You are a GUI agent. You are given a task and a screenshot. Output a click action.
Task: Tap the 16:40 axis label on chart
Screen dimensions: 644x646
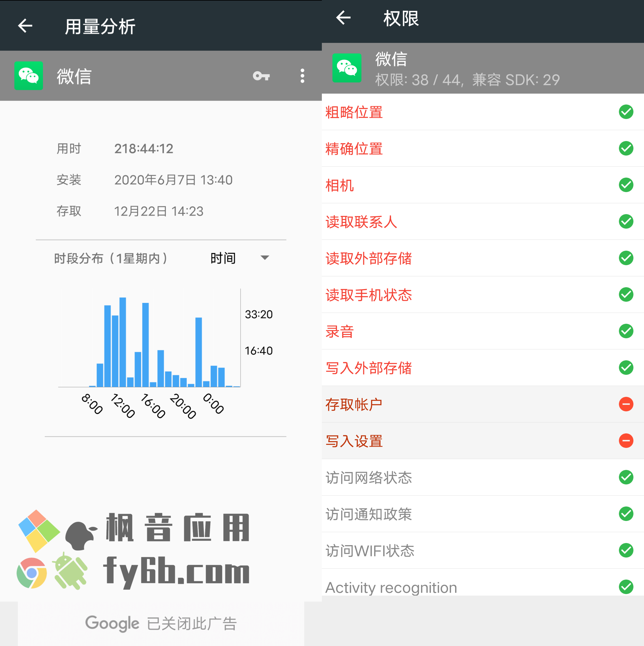coord(259,351)
